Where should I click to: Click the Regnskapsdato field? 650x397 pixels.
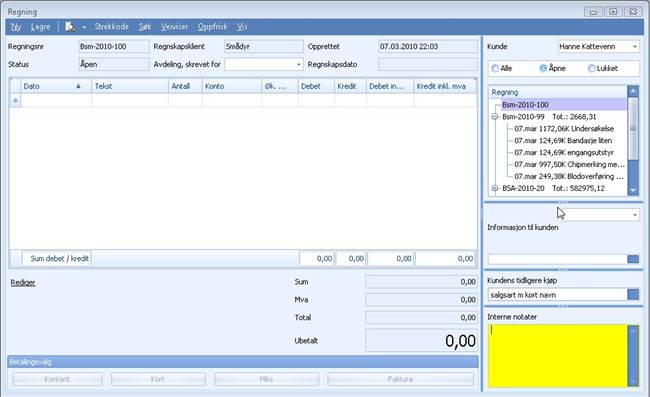428,65
